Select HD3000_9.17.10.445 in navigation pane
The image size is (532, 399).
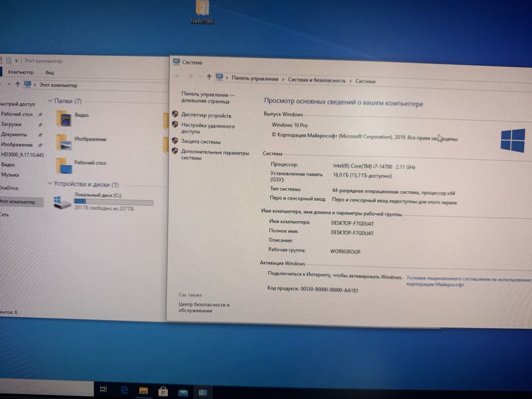point(22,155)
